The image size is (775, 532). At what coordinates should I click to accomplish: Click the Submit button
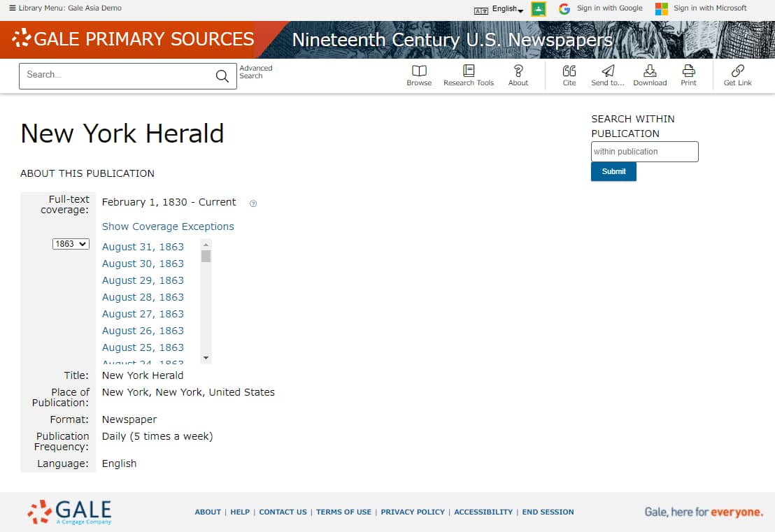(613, 171)
